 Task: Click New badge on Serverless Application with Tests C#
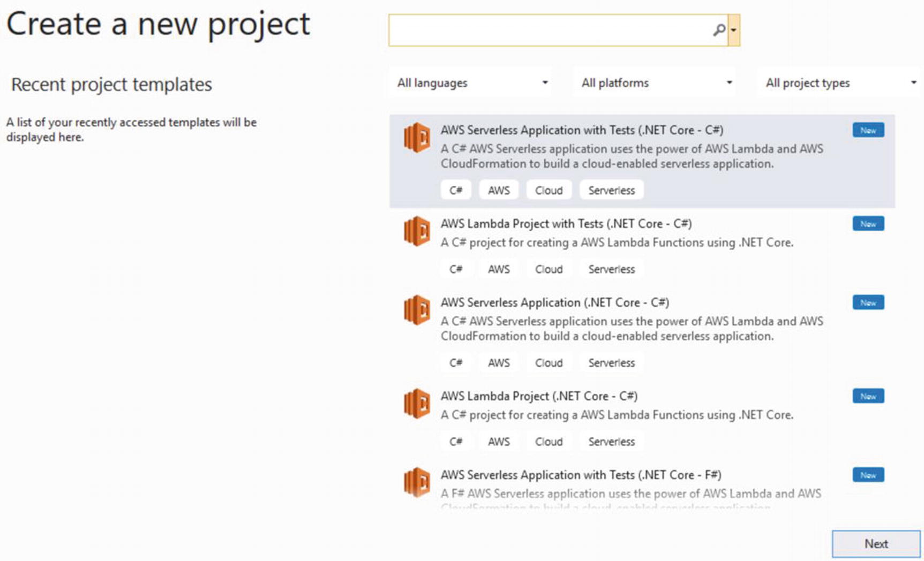[868, 130]
